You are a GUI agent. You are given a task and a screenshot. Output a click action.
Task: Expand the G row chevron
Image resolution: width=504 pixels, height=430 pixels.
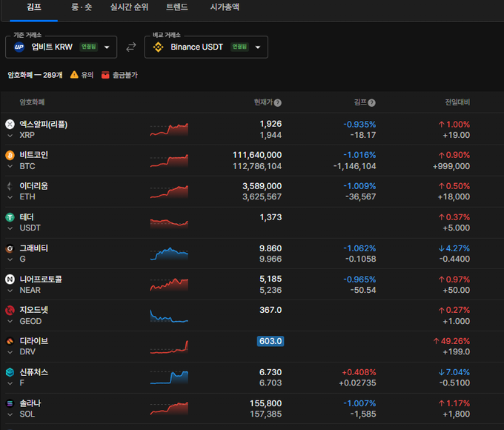click(x=10, y=259)
